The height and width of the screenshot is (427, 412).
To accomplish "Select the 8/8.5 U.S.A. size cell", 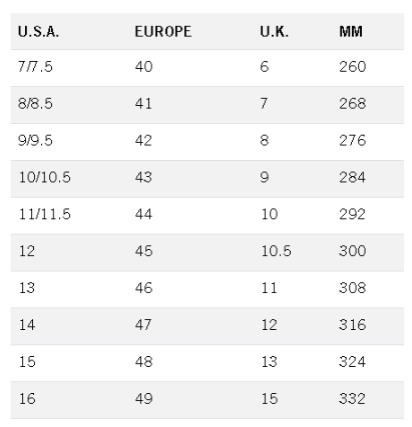I will pos(35,104).
